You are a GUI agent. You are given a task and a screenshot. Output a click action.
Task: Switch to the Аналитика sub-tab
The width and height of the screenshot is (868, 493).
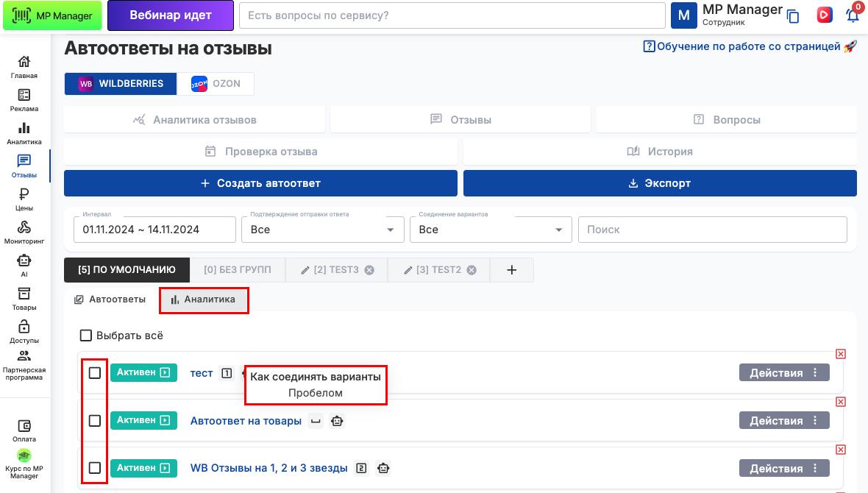203,299
